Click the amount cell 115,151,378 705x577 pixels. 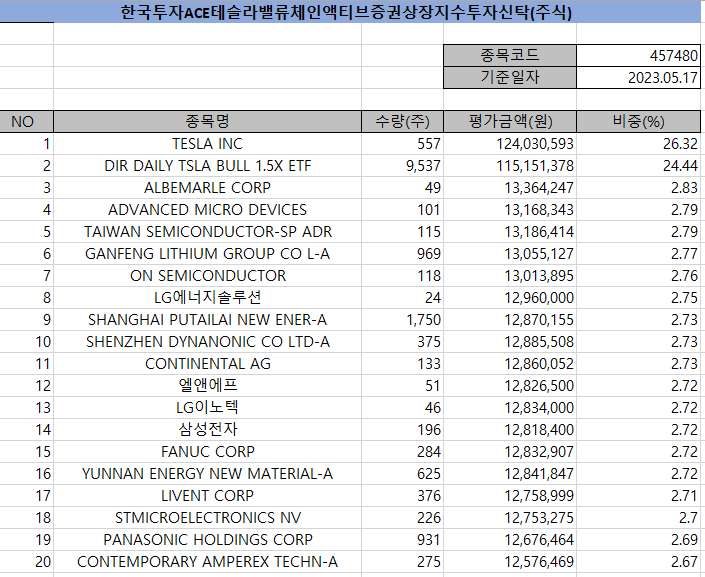point(510,166)
